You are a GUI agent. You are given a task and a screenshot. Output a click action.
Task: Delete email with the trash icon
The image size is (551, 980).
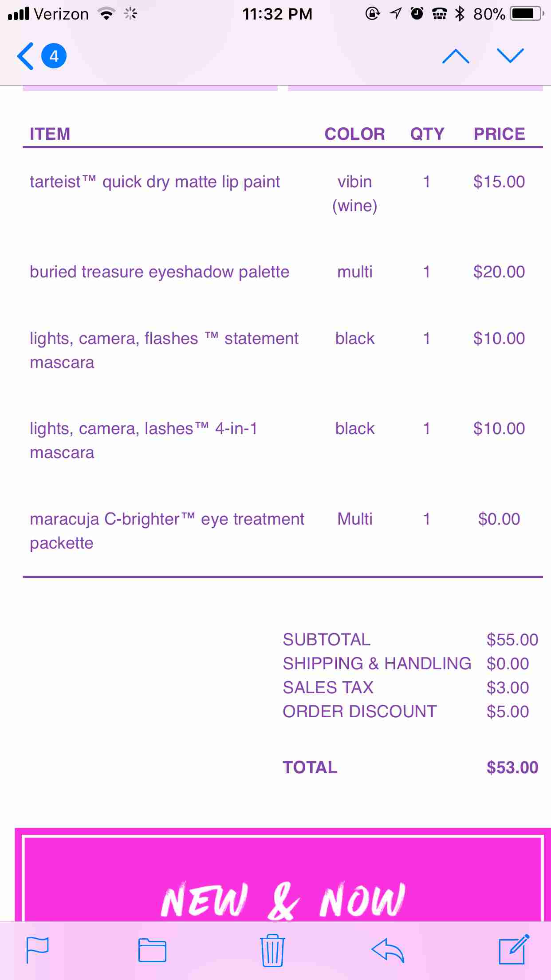click(272, 950)
